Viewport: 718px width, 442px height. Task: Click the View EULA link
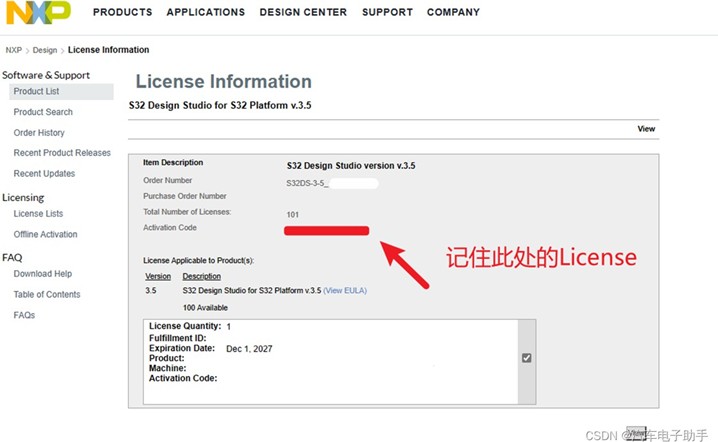[345, 290]
